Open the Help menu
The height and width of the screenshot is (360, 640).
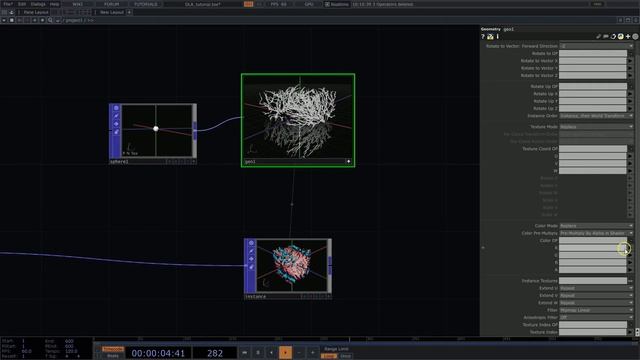54,4
